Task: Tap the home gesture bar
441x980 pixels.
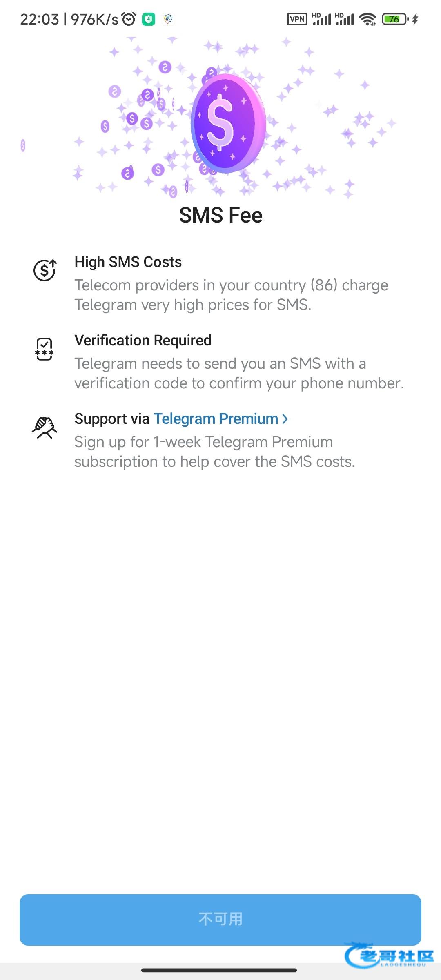Action: (x=219, y=970)
